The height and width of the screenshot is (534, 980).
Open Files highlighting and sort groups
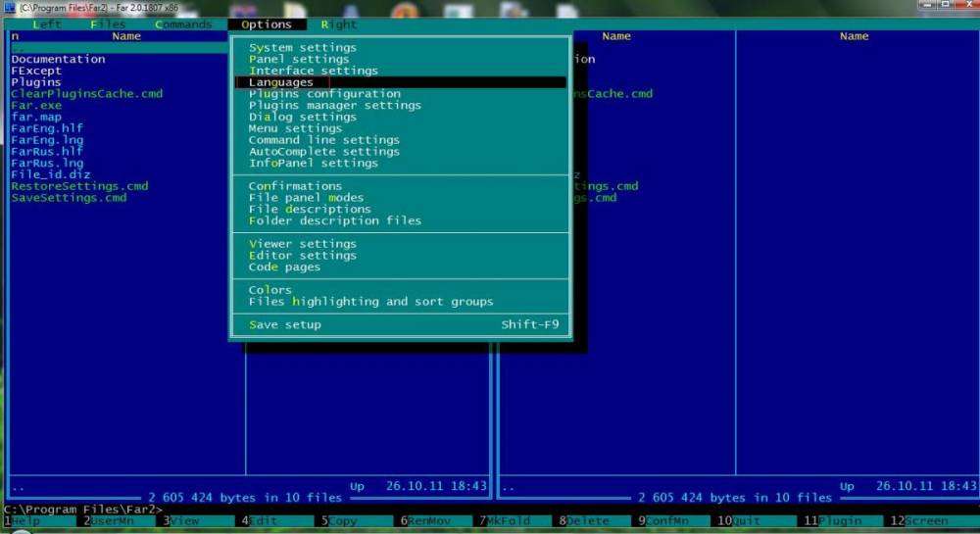click(x=370, y=302)
